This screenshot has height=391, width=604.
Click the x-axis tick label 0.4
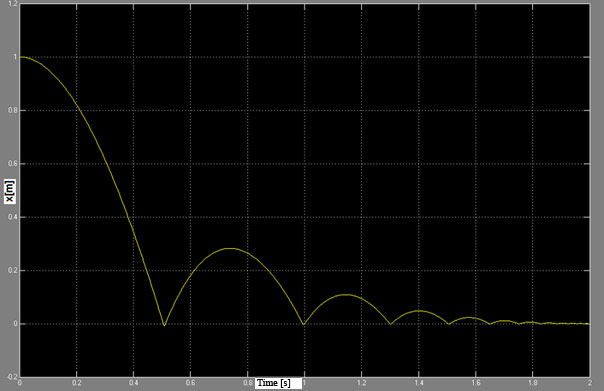pos(133,383)
